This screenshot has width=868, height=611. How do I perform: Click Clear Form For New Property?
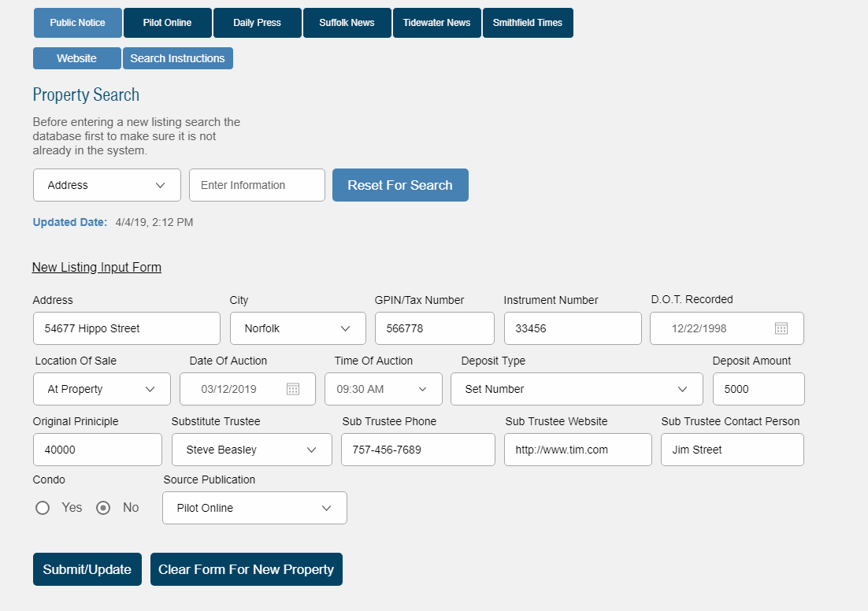247,569
